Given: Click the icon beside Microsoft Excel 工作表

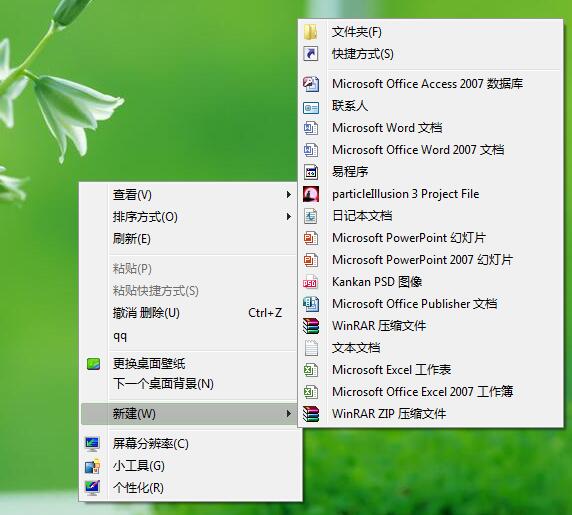Looking at the screenshot, I should pyautogui.click(x=311, y=370).
